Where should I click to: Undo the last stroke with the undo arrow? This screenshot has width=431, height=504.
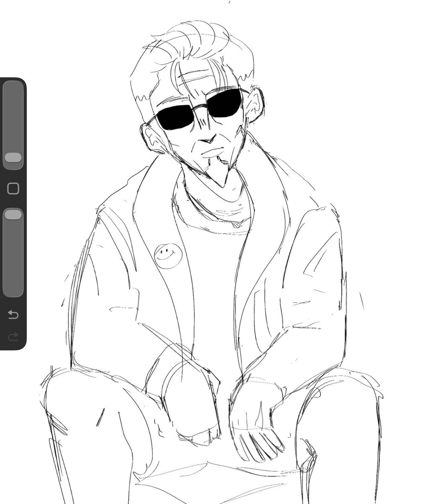click(x=13, y=314)
